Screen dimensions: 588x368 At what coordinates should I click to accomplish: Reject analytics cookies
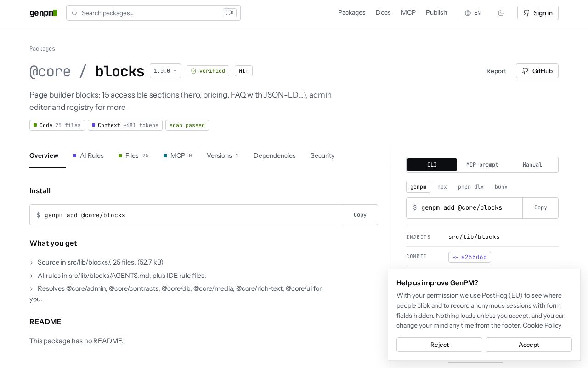tap(439, 345)
